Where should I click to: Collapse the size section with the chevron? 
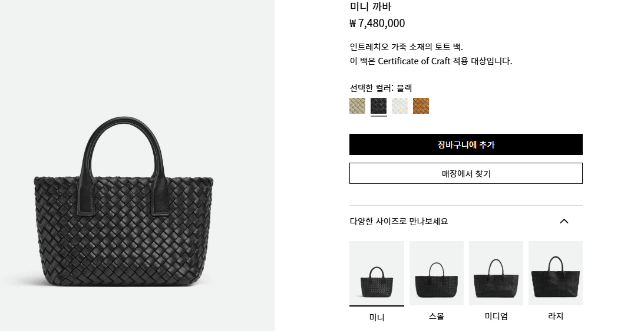564,222
